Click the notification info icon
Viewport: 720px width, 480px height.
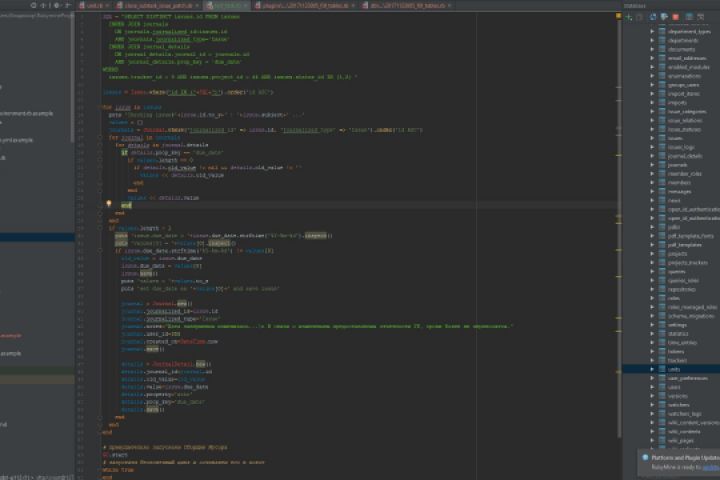645,457
